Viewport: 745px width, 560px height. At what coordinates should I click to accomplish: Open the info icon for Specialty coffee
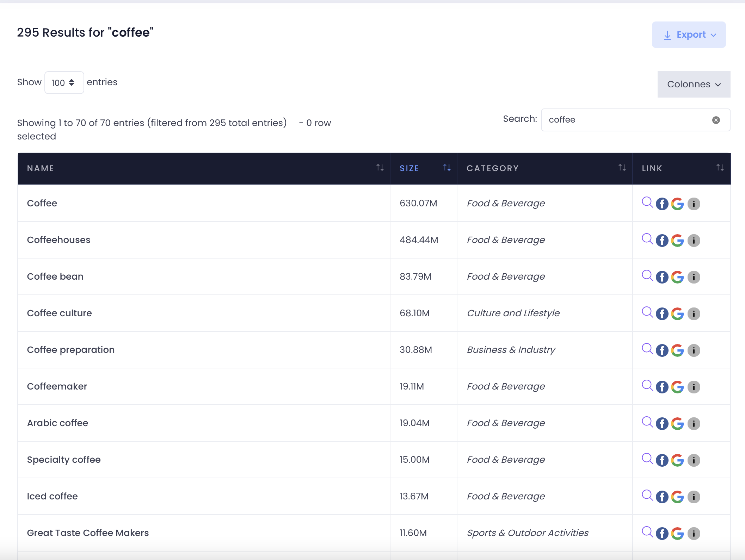(694, 460)
